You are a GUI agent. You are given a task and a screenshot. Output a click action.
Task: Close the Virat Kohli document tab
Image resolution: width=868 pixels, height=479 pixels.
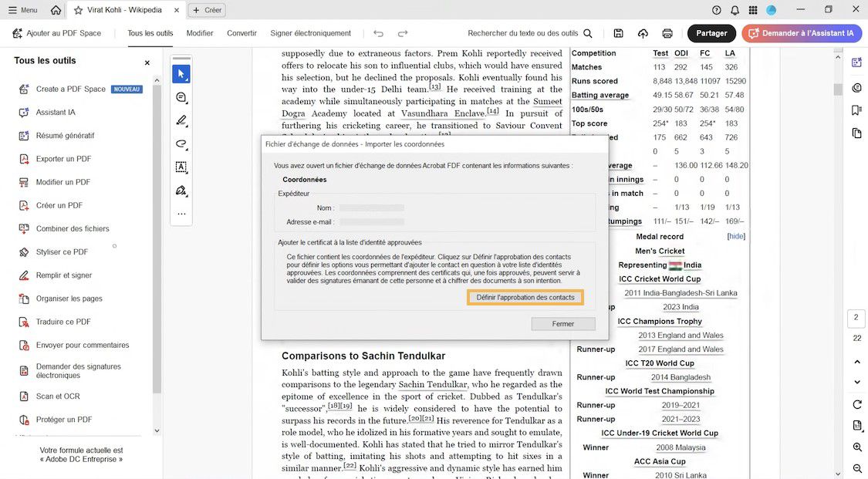(177, 10)
